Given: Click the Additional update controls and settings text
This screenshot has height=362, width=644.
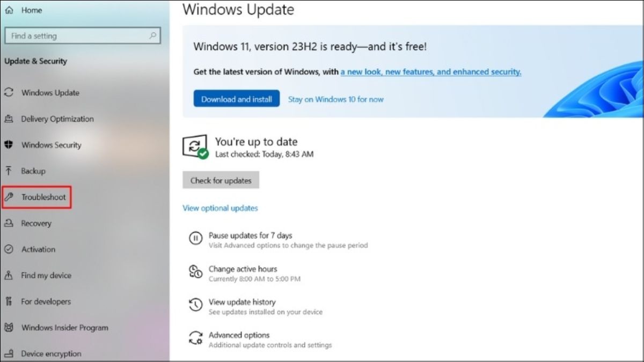Looking at the screenshot, I should click(x=270, y=345).
